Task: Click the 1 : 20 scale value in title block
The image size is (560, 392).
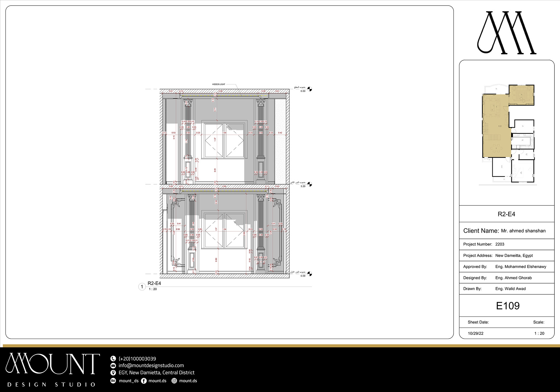Action: [539, 333]
